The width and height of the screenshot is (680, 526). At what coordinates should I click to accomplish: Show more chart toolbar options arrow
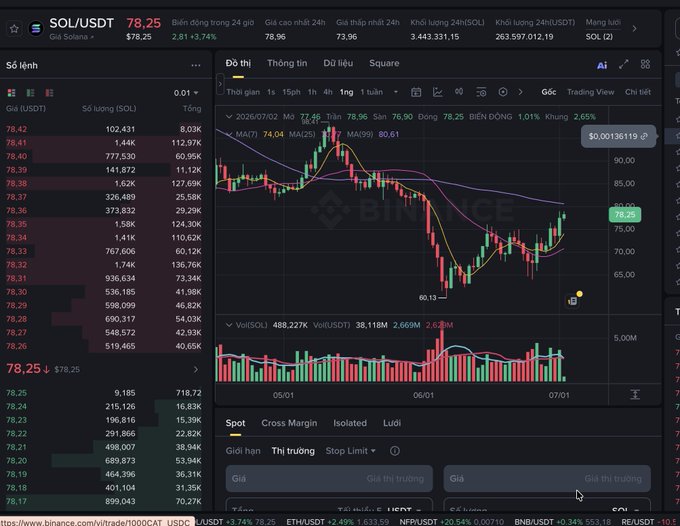click(x=520, y=92)
